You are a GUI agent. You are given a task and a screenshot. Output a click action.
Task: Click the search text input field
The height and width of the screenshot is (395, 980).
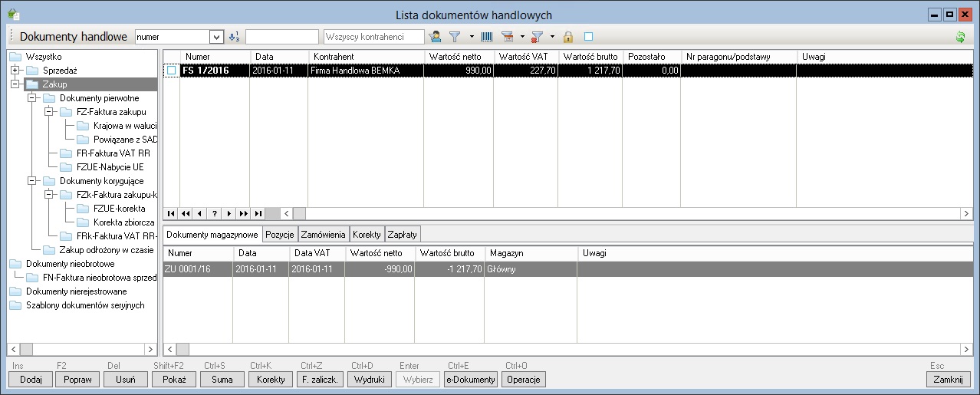281,37
